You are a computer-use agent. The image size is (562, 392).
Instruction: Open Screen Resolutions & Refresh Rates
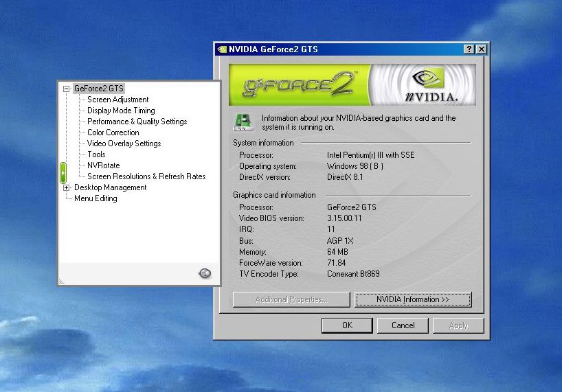click(146, 176)
